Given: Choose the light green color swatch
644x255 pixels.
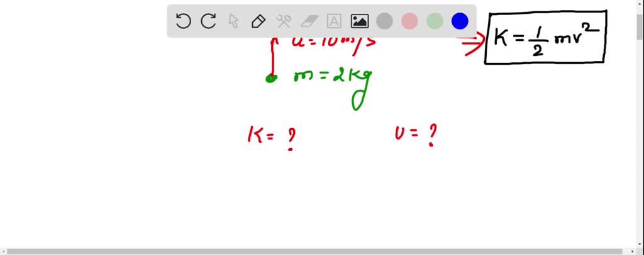Looking at the screenshot, I should click(435, 21).
